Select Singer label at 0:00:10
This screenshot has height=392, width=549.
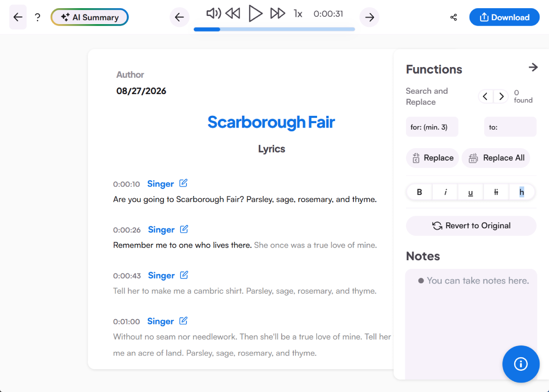(x=161, y=184)
